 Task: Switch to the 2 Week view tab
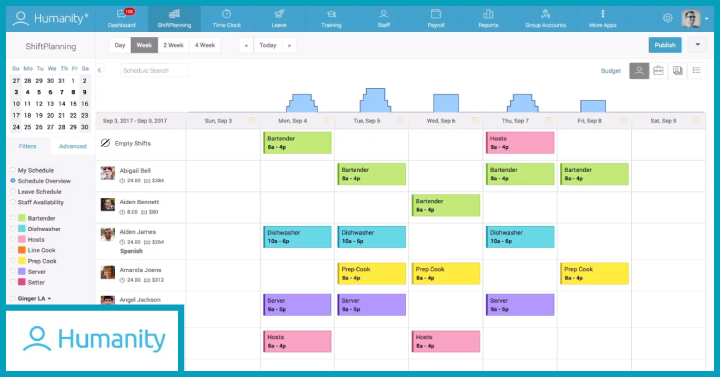(x=173, y=45)
